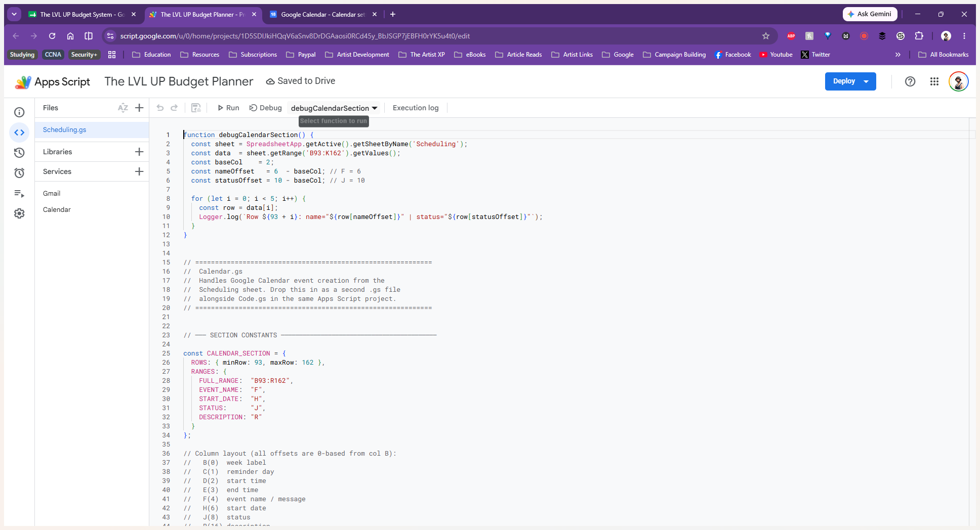Click the Undo arrow in editor toolbar

160,108
